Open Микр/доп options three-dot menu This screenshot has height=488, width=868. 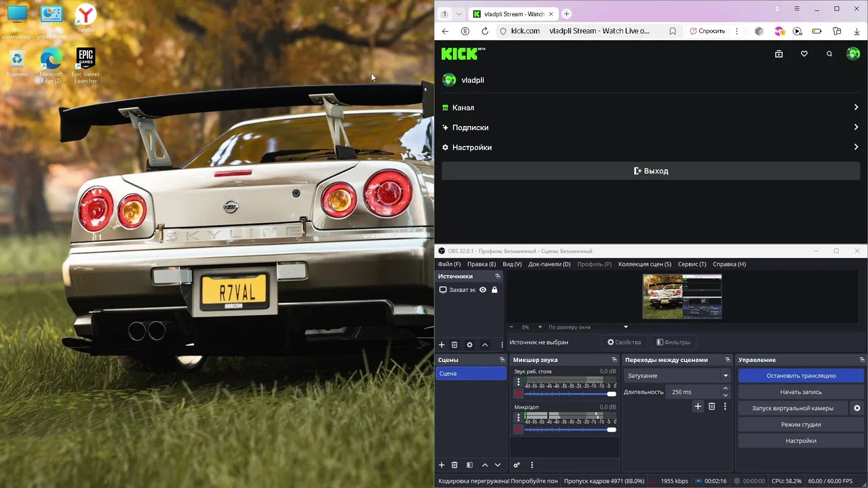[x=519, y=418]
